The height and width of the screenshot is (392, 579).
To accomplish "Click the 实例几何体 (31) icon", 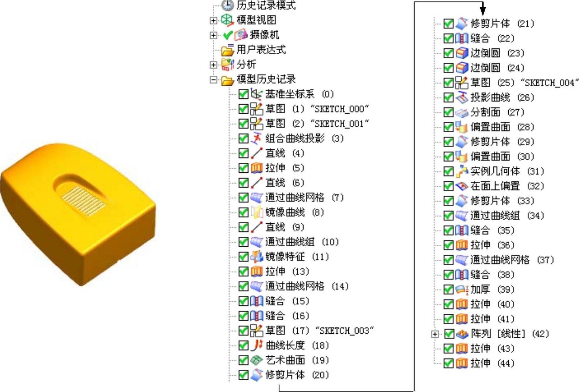I will click(x=462, y=171).
